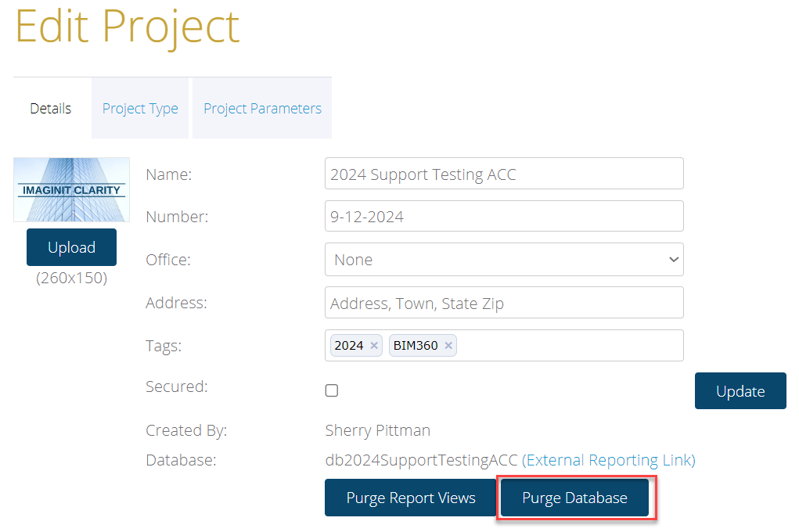Toggle the Secured checkbox
This screenshot has width=799, height=532.
[x=332, y=390]
